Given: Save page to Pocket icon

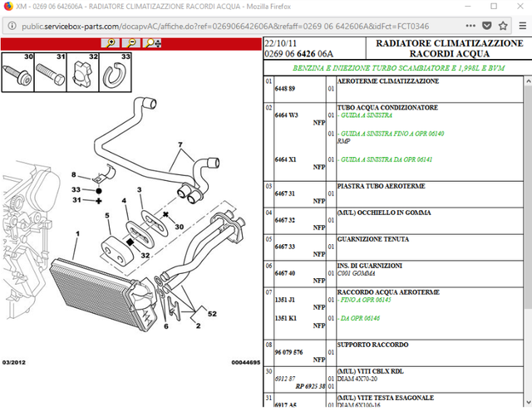Looking at the screenshot, I should (x=487, y=26).
